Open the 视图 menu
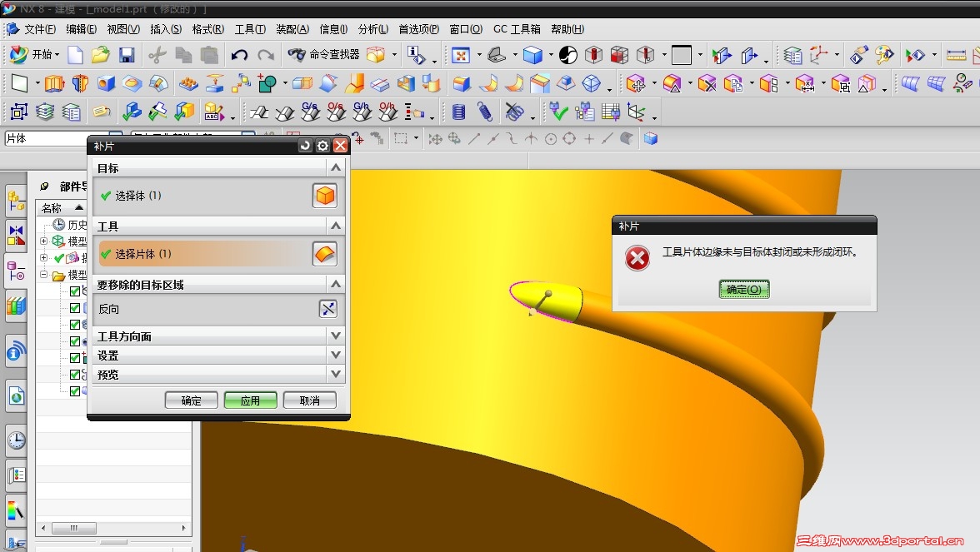980x552 pixels. click(x=123, y=29)
